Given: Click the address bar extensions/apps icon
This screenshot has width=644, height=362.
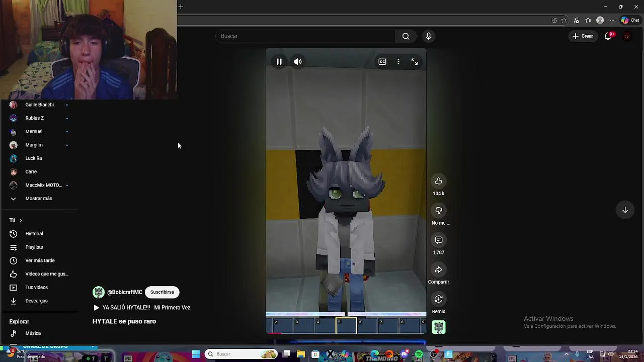Looking at the screenshot, I should (554, 20).
